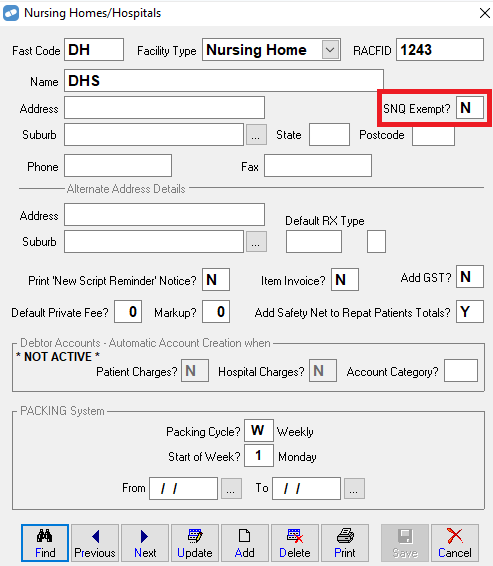493x566 pixels.
Task: Select the RACFID input field
Action: coord(440,50)
